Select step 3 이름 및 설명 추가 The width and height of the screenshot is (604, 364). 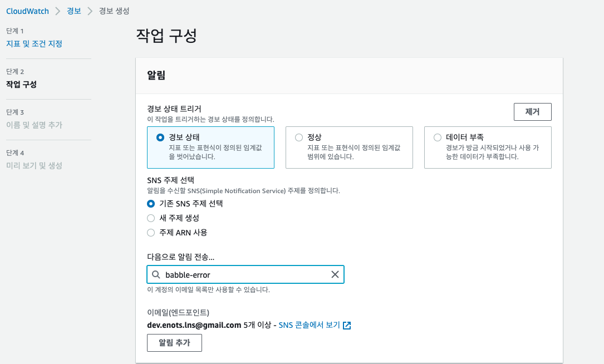35,125
